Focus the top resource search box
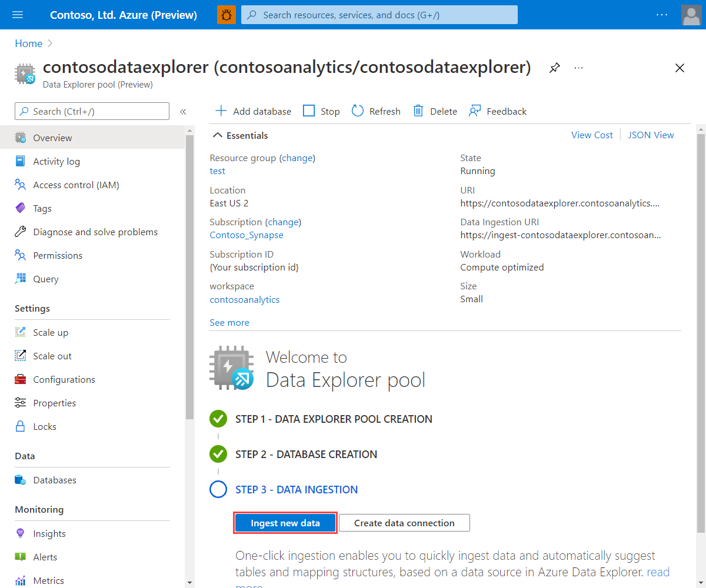The image size is (706, 588). tap(379, 15)
